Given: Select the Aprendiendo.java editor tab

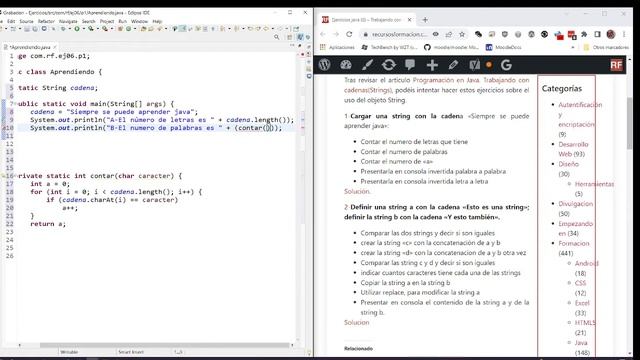Looking at the screenshot, I should click(30, 47).
